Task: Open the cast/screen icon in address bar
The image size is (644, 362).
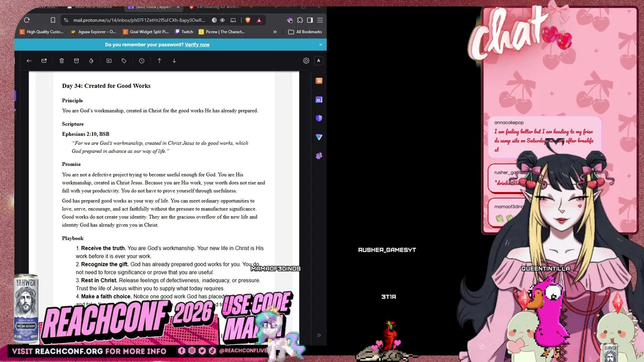Action: (233, 20)
